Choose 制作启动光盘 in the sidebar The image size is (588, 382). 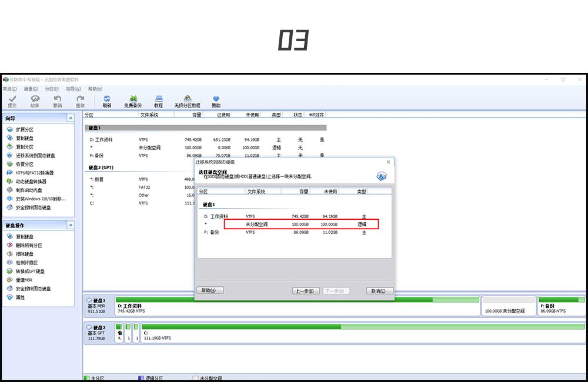pyautogui.click(x=25, y=190)
